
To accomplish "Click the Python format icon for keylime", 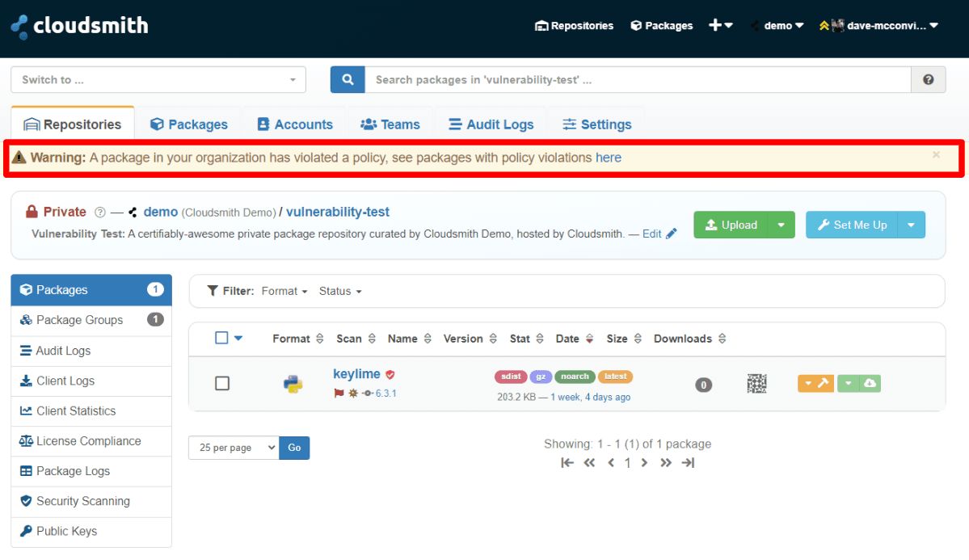I will (x=292, y=383).
